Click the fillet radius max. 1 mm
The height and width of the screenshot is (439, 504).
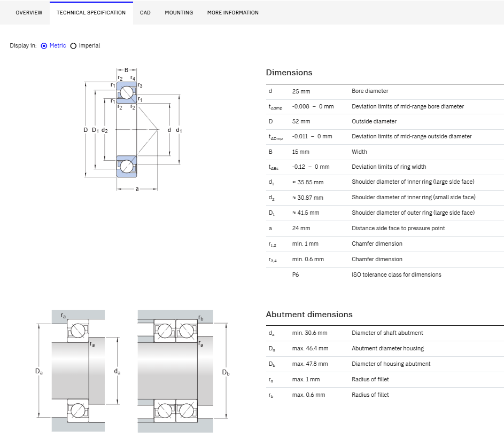point(306,379)
